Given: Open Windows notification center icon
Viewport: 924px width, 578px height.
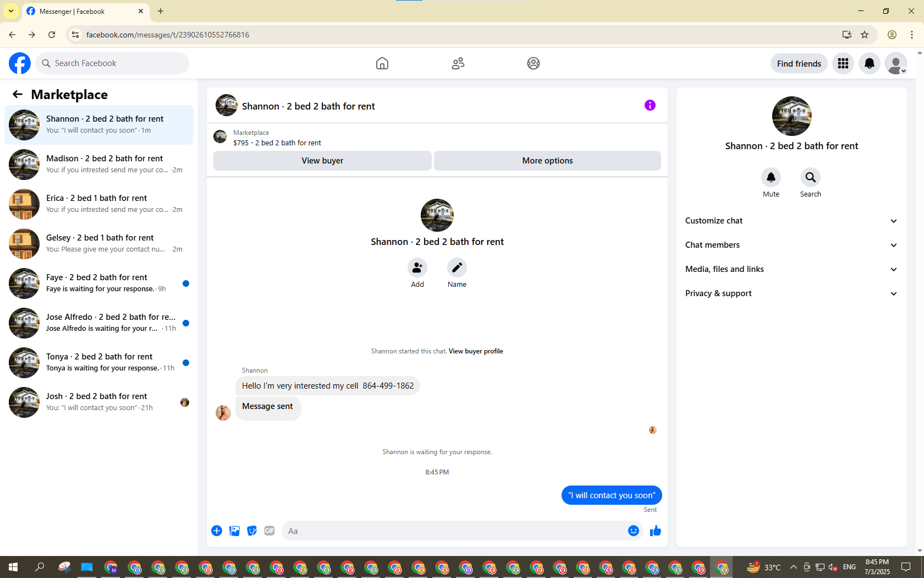Looking at the screenshot, I should pos(906,567).
